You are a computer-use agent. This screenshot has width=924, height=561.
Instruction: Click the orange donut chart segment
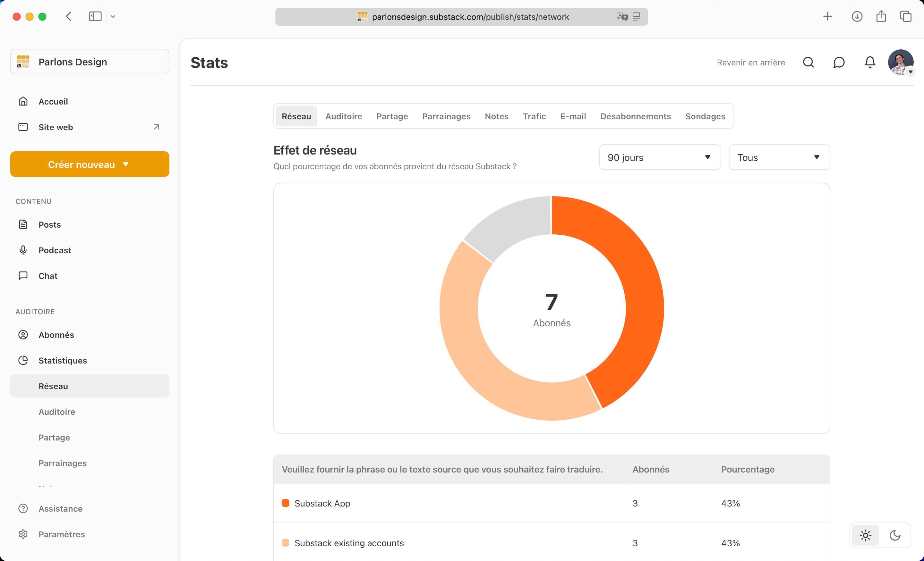pyautogui.click(x=644, y=300)
